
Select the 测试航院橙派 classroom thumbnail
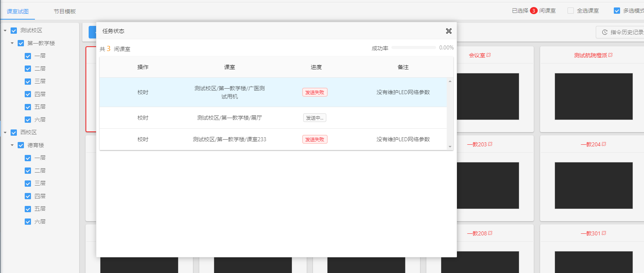[x=593, y=96]
